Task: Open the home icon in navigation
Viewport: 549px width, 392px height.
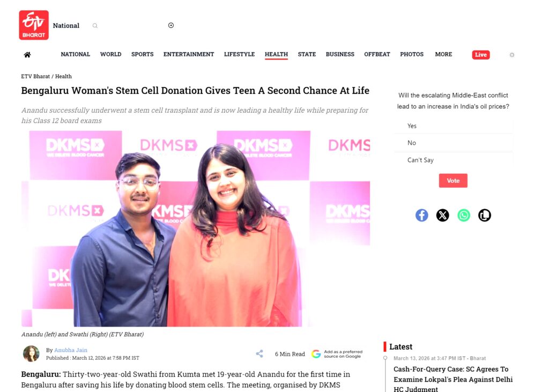Action: pyautogui.click(x=27, y=55)
